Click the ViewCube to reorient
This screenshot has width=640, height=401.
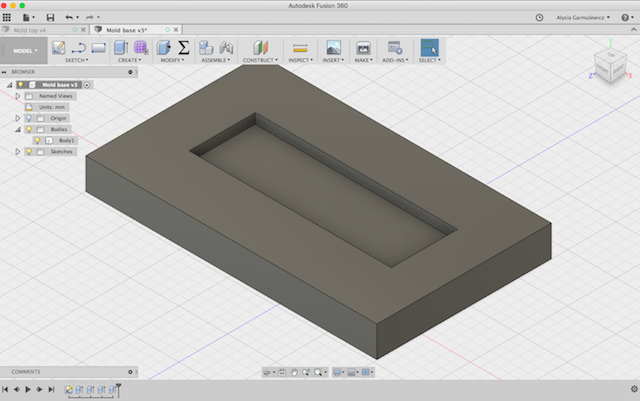tap(610, 65)
